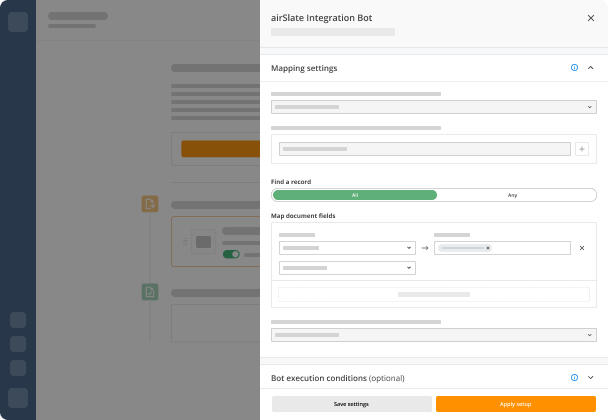Click the dashed add mapping row area

[434, 294]
